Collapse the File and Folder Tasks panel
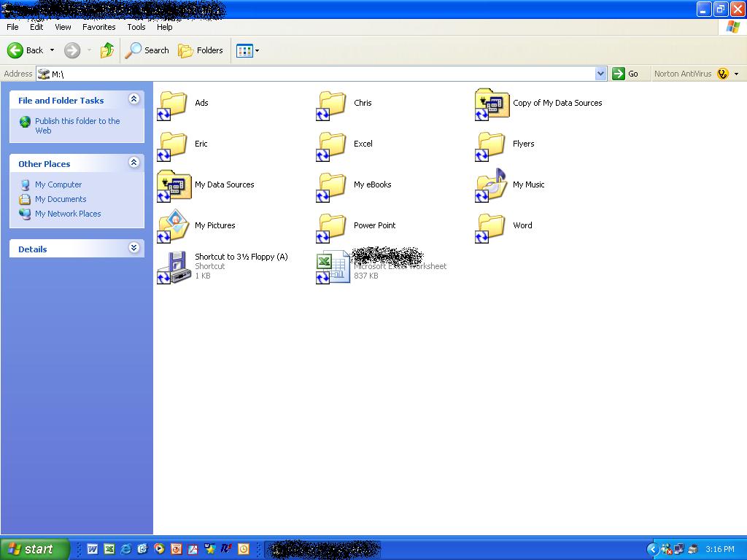The height and width of the screenshot is (560, 747). (x=133, y=99)
